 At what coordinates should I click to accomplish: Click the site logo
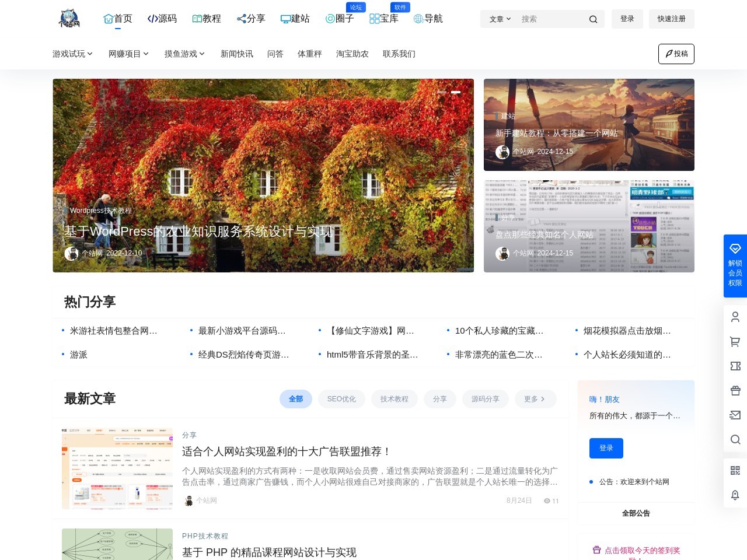click(69, 19)
